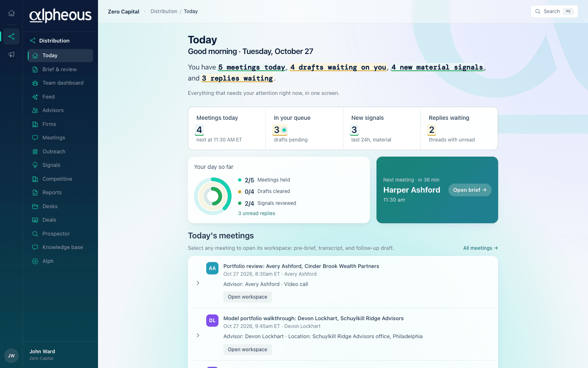Open workspace for Devon Lockhart meeting
Viewport: 588px width, 368px height.
pyautogui.click(x=247, y=350)
